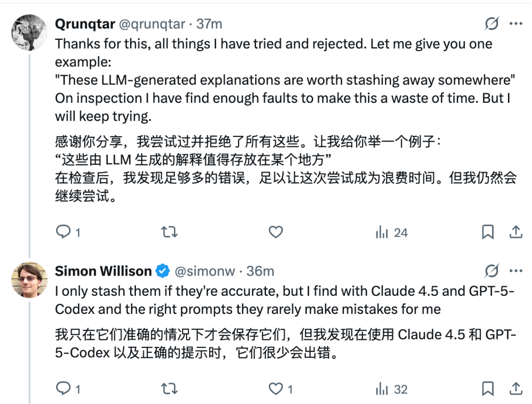Image resolution: width=532 pixels, height=404 pixels.
Task: Open more options on Qrunqtar's tweet
Action: (x=515, y=24)
